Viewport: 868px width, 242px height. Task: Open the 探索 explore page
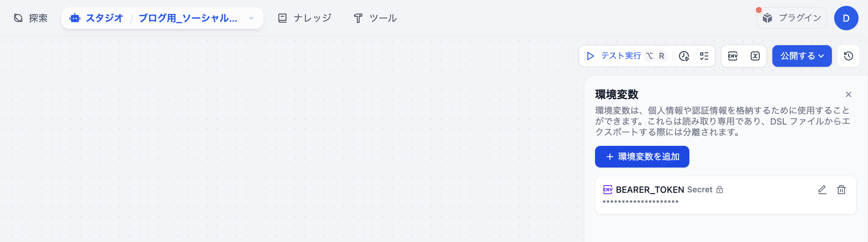click(31, 18)
